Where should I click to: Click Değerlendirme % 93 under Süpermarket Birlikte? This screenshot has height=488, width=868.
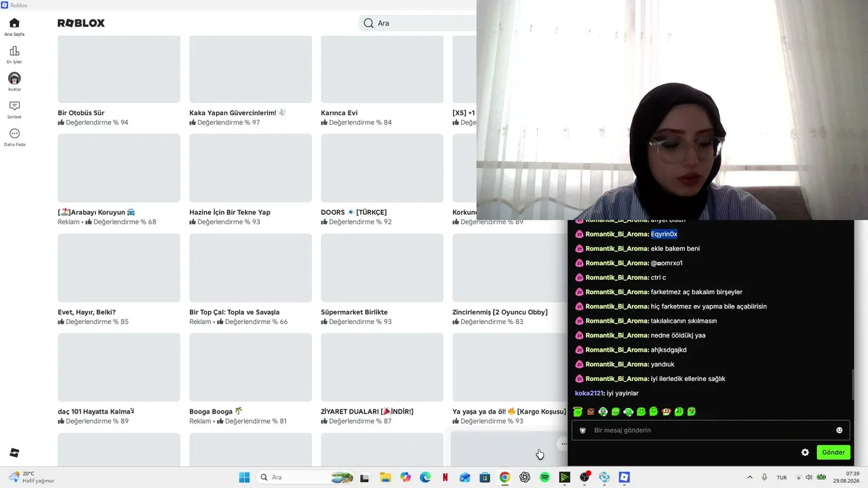[x=356, y=322]
